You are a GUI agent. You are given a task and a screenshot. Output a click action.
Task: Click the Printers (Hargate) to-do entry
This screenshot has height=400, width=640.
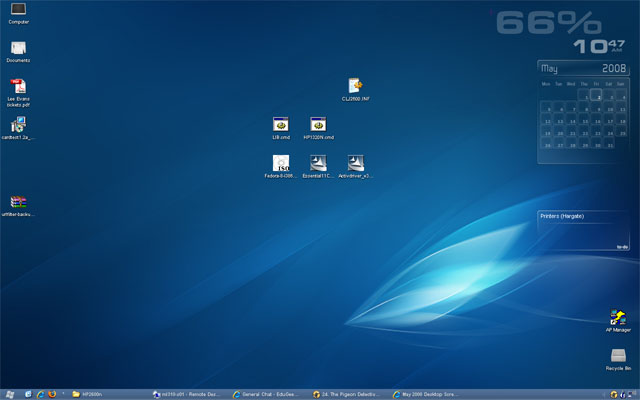562,216
